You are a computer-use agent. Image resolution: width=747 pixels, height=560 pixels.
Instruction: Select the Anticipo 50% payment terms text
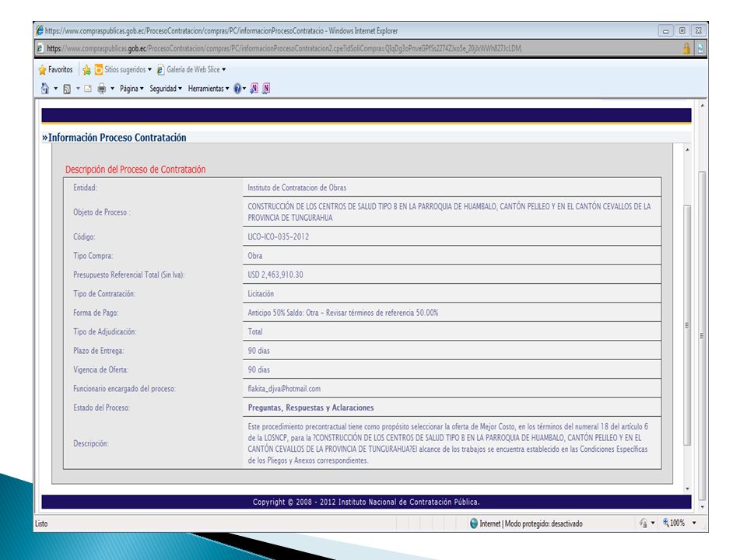coord(342,313)
